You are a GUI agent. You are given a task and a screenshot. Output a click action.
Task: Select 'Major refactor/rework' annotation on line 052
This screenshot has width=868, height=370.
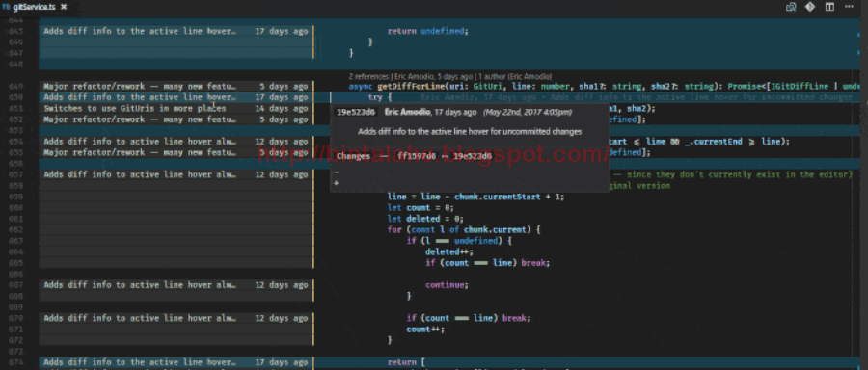point(176,119)
